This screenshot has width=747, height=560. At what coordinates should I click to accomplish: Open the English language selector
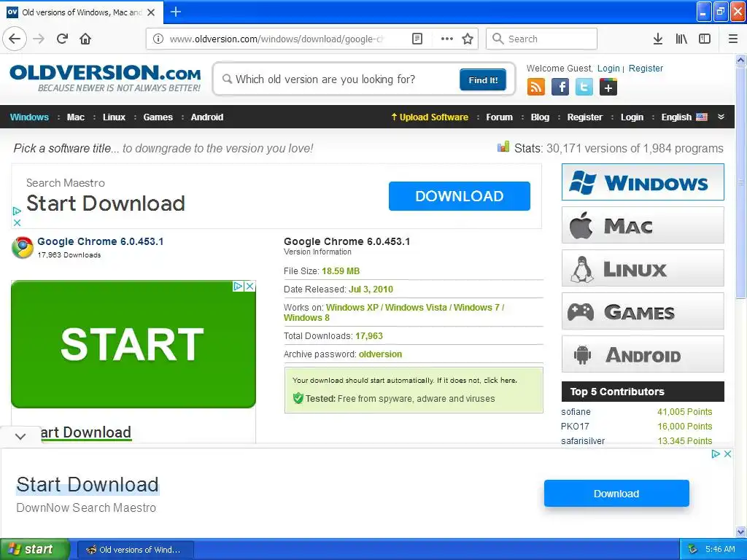click(x=684, y=117)
